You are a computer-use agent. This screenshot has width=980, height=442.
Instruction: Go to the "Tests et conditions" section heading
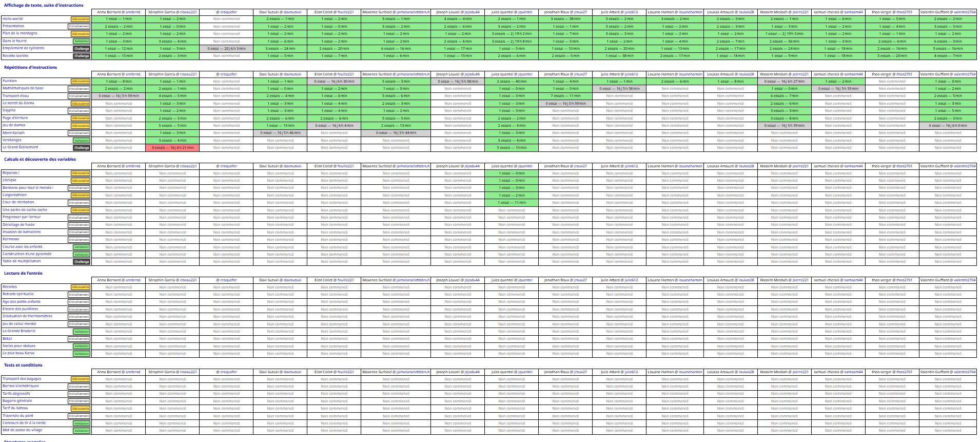point(23,365)
